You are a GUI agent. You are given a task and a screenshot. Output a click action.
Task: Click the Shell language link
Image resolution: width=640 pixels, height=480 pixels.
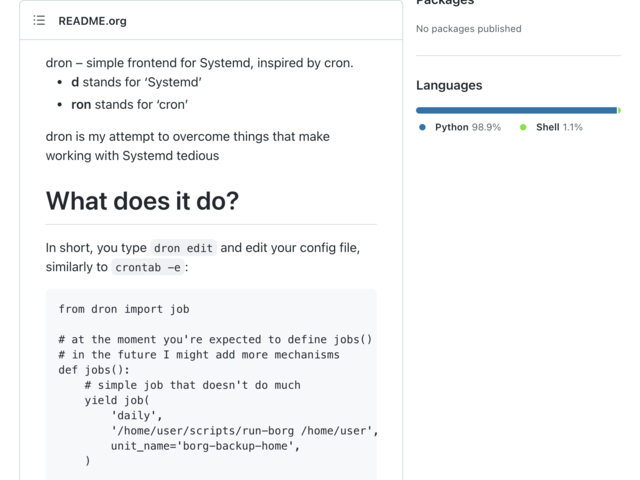click(x=559, y=127)
